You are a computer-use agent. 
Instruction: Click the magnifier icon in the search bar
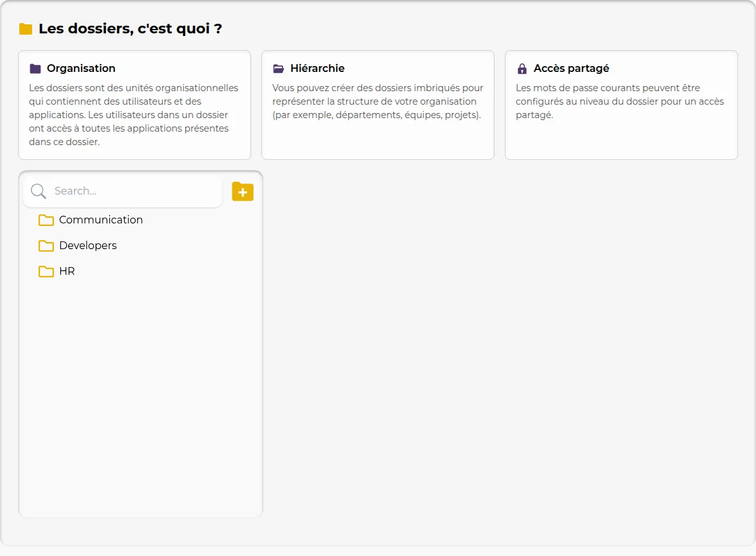[x=38, y=191]
